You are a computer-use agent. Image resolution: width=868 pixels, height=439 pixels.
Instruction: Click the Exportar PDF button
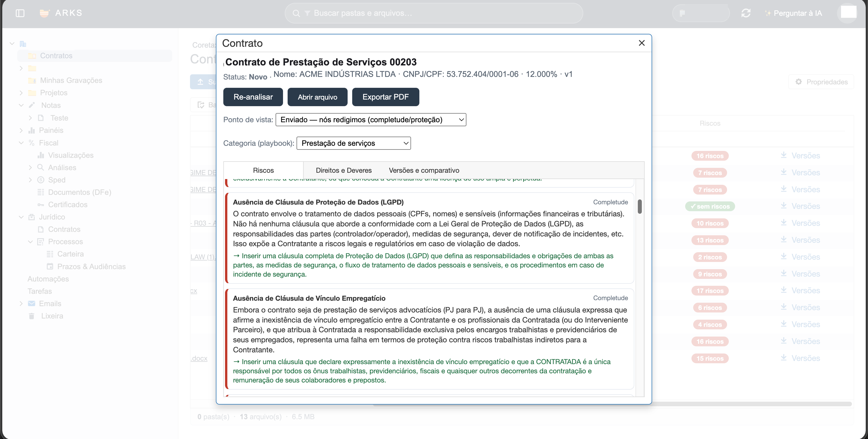pyautogui.click(x=385, y=97)
